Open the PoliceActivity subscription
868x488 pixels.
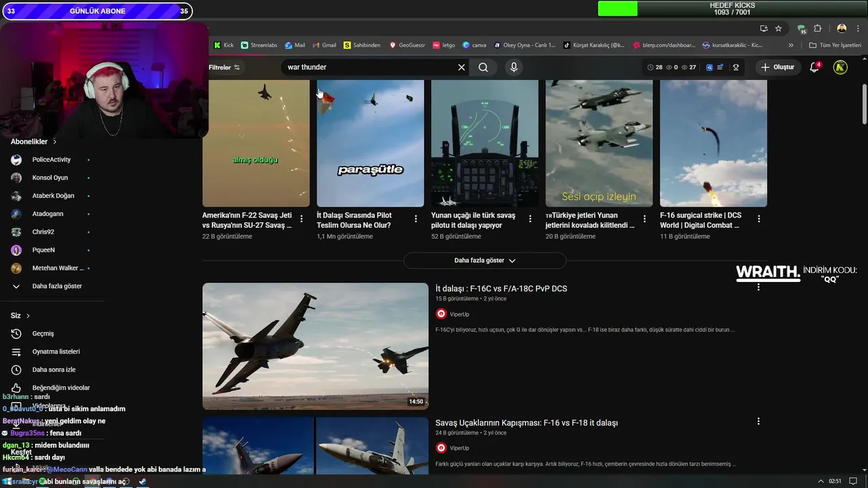pos(52,160)
